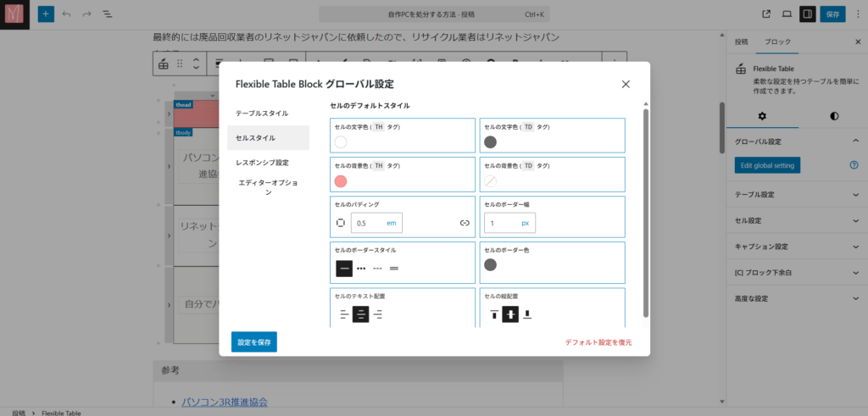
Task: Choose the double-line border style icon
Action: point(394,269)
